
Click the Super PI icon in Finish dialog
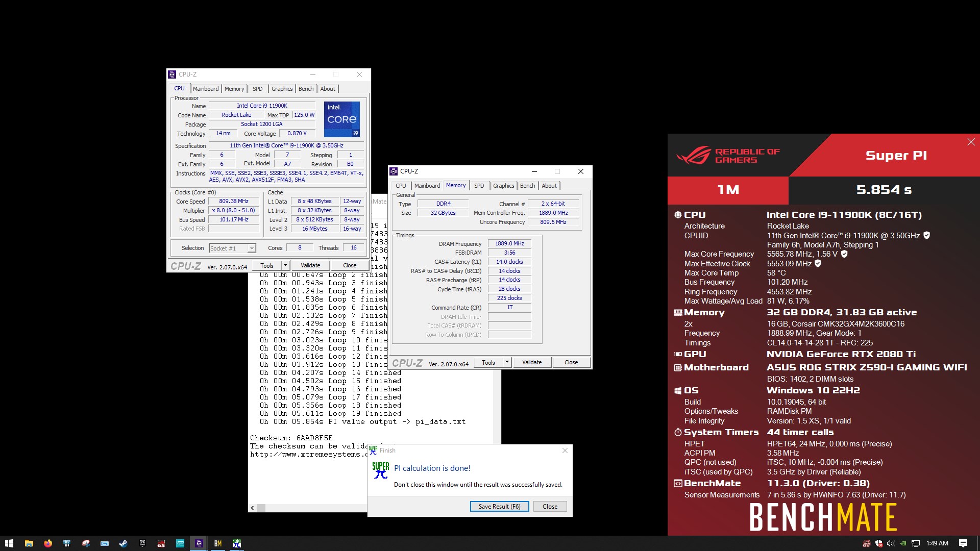[380, 470]
